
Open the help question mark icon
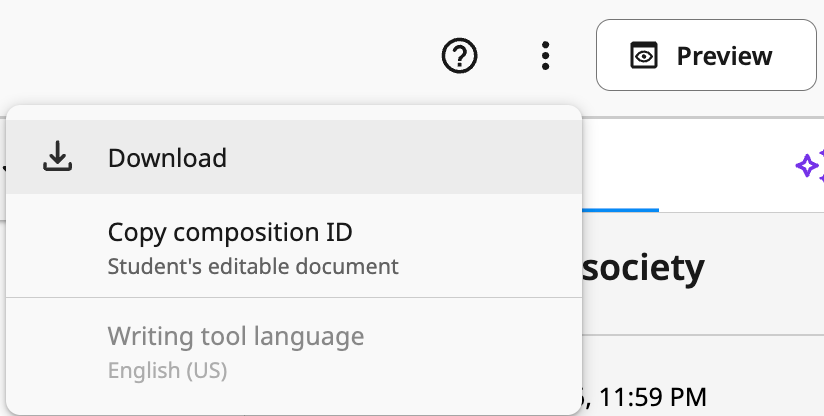pos(459,55)
